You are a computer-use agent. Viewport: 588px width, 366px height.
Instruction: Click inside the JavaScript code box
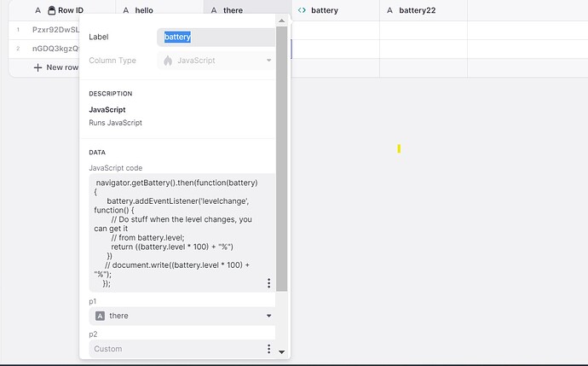click(x=182, y=233)
